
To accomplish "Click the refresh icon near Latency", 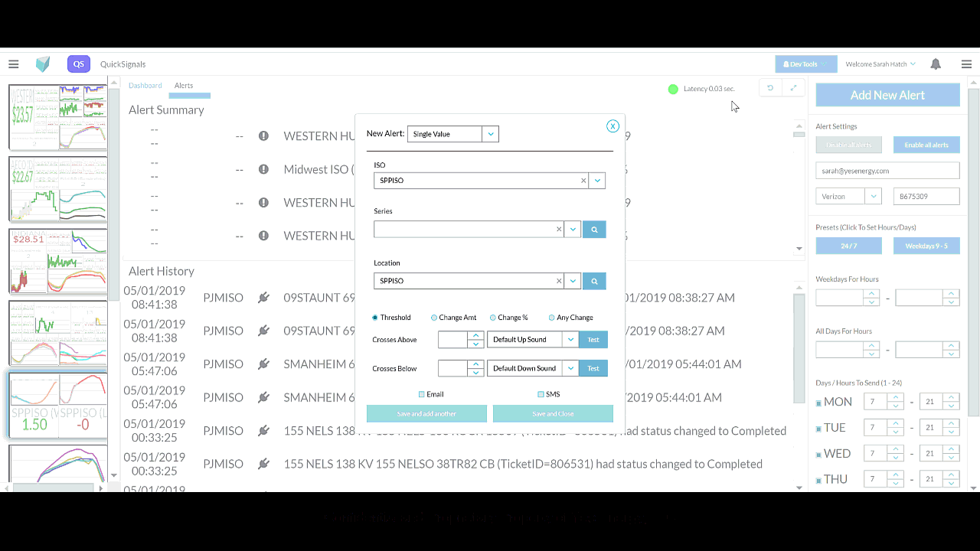I will tap(770, 88).
